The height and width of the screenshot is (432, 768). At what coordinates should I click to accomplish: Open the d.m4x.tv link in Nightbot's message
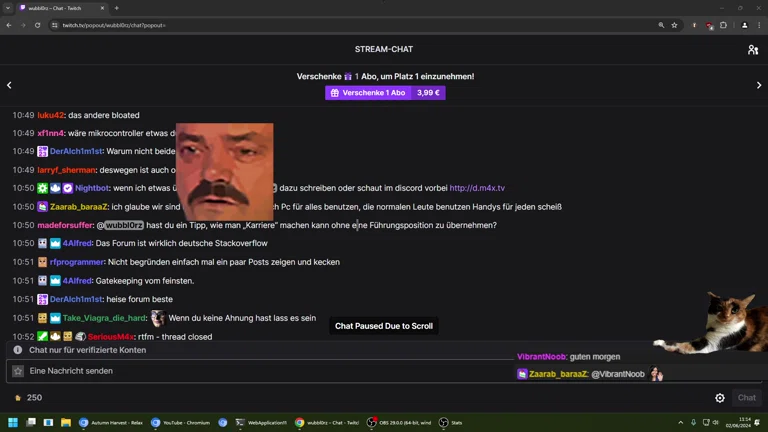[477, 188]
